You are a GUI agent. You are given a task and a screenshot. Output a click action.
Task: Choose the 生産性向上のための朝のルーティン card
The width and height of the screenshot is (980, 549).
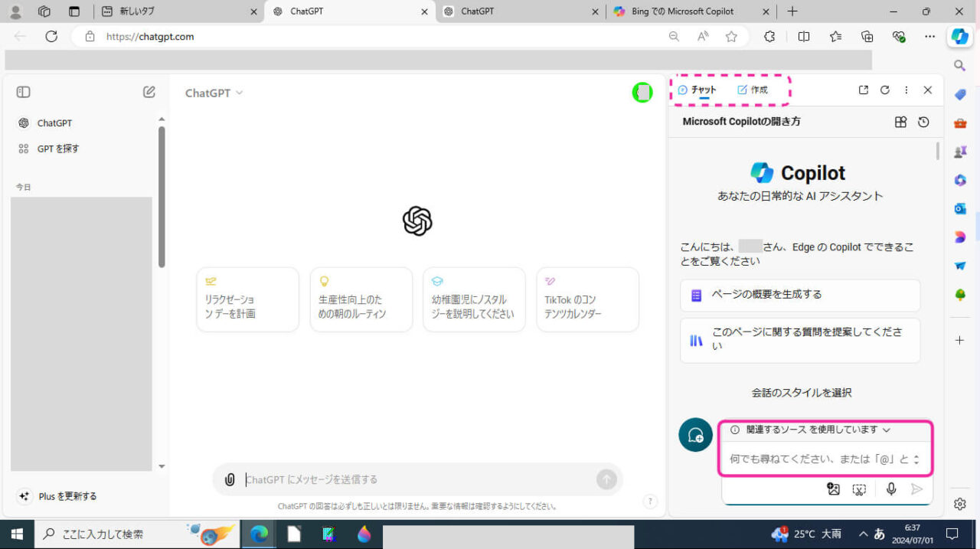361,299
